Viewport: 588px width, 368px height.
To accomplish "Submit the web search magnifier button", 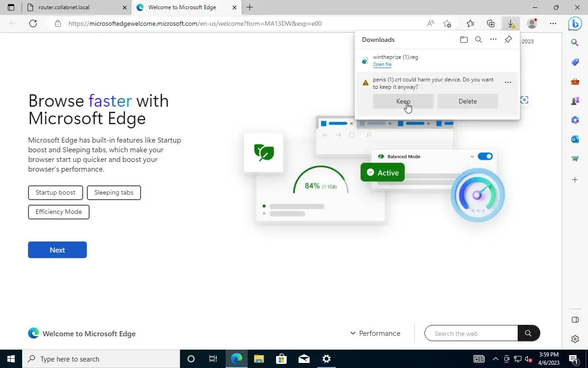I will 529,333.
